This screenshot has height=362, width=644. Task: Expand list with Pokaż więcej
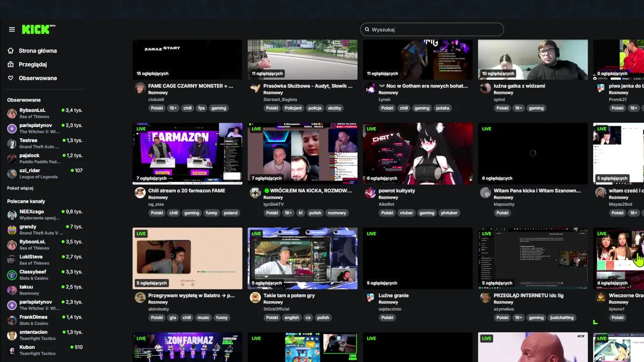click(20, 188)
